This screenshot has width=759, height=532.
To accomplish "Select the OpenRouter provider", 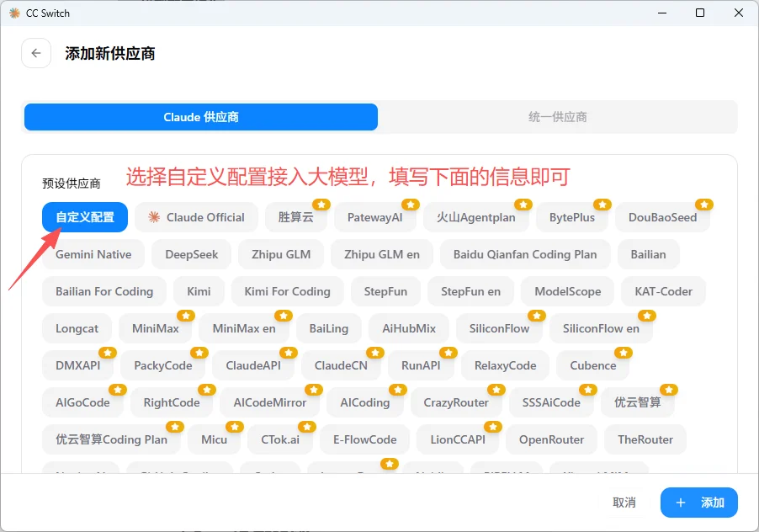I will (x=552, y=439).
